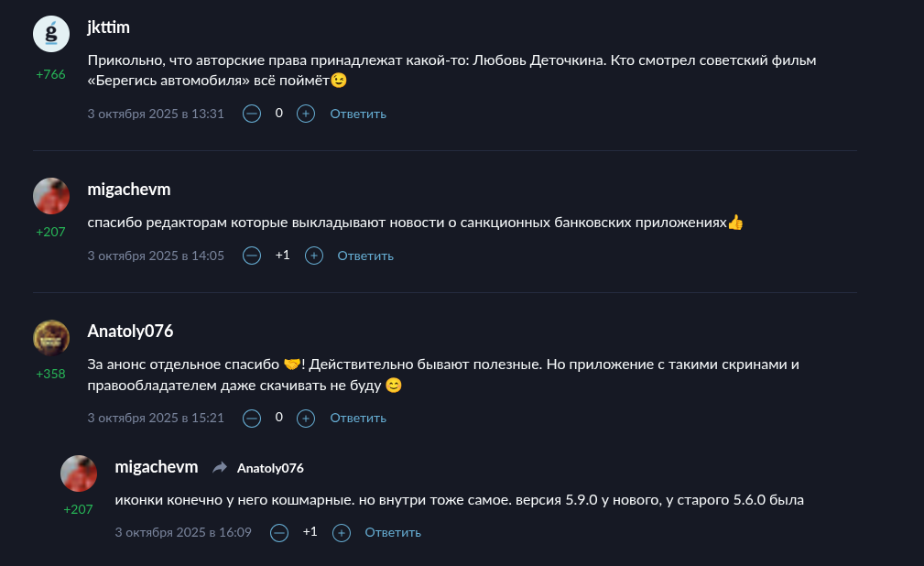Downvote jkttim's comment with minus icon
Screen dimensions: 924x566
click(252, 114)
